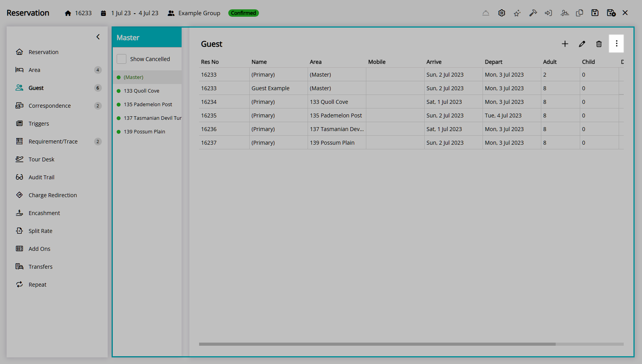Open Charge Redirection in the sidebar

[x=52, y=195]
